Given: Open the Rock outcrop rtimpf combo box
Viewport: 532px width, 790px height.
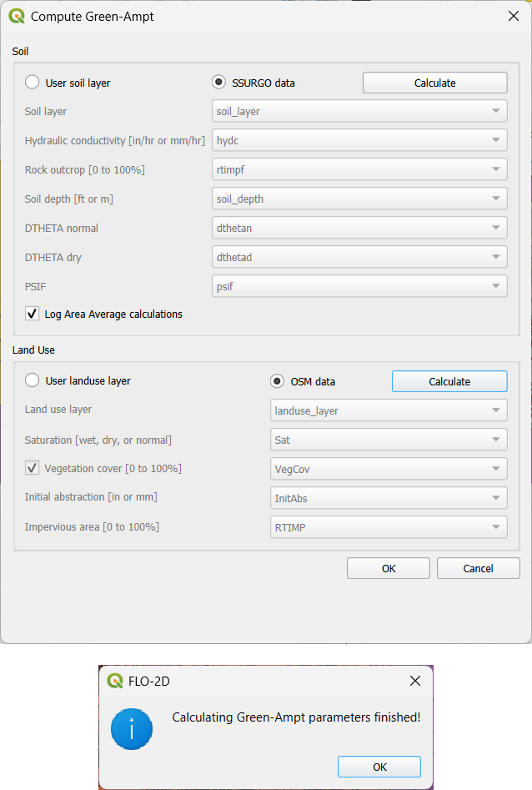Looking at the screenshot, I should coord(359,169).
